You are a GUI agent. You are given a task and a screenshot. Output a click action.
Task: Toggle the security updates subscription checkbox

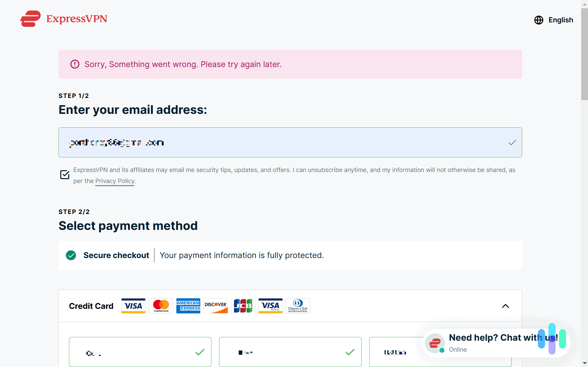point(64,174)
